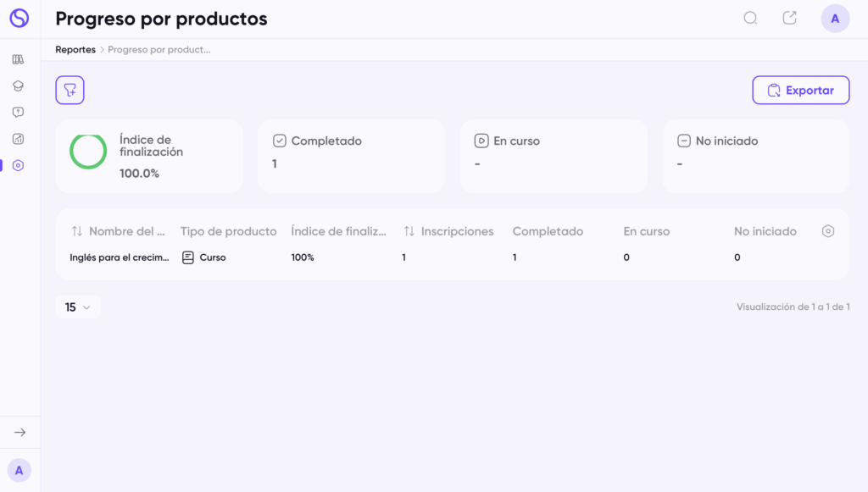This screenshot has height=492, width=868.
Task: Expand the sidebar with the arrow
Action: pos(20,432)
